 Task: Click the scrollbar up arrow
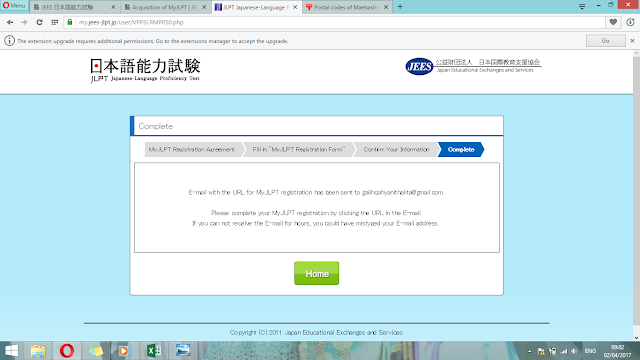click(x=636, y=53)
